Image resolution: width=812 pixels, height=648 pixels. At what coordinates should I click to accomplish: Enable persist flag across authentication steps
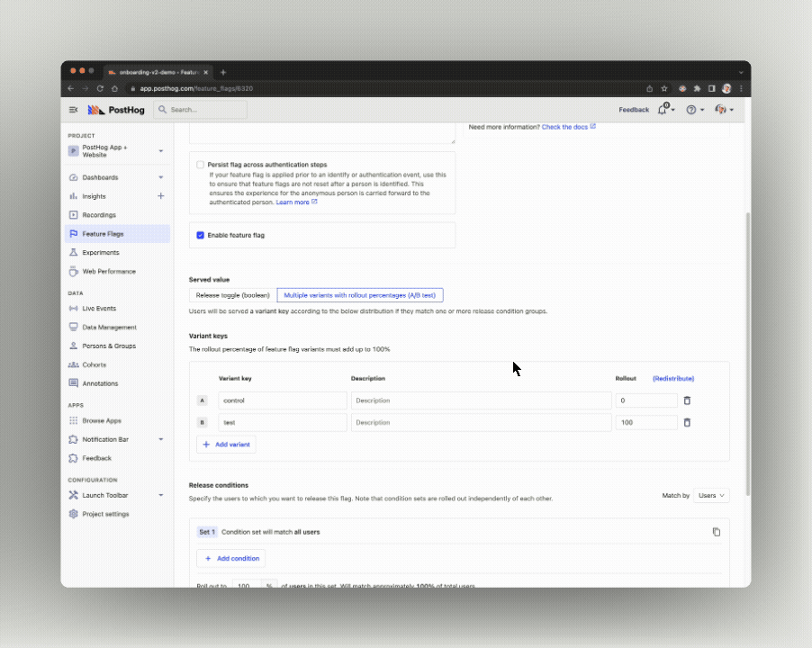(x=200, y=165)
